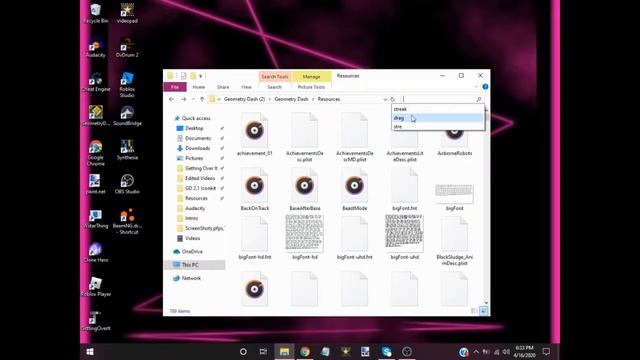This screenshot has width=640, height=360.
Task: Switch to the View ribbon tab
Action: (246, 87)
